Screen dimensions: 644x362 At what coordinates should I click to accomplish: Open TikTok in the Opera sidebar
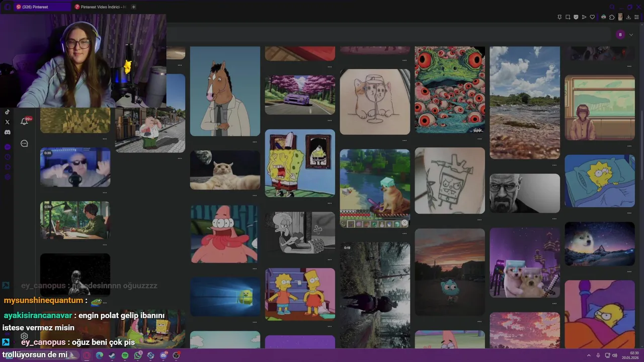click(7, 112)
